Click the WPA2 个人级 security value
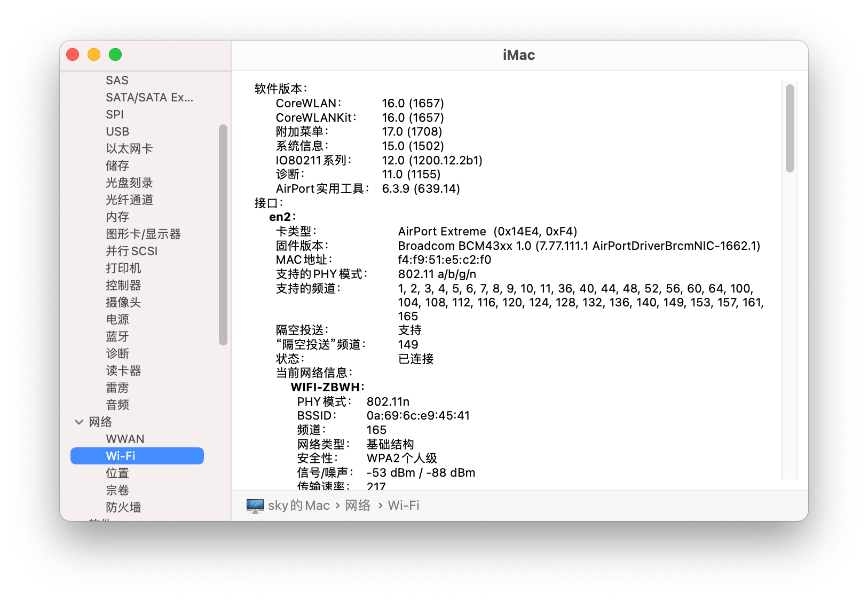The width and height of the screenshot is (868, 600). coord(402,459)
